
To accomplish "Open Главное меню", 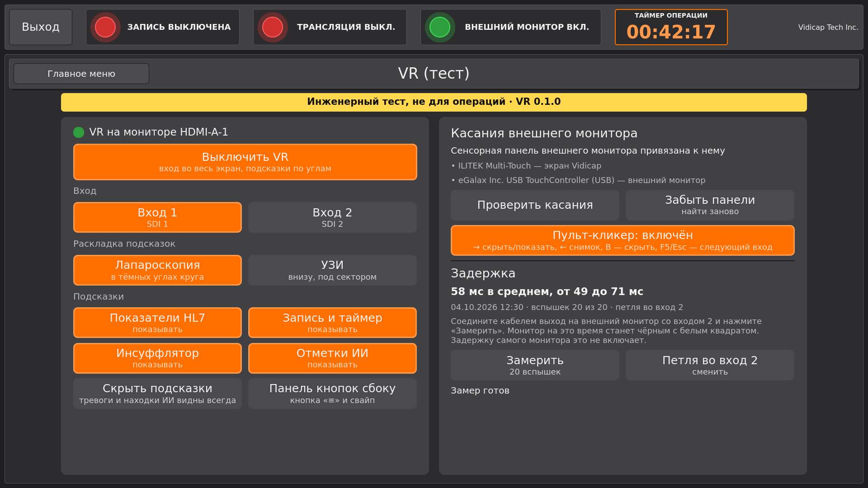I will (x=81, y=74).
